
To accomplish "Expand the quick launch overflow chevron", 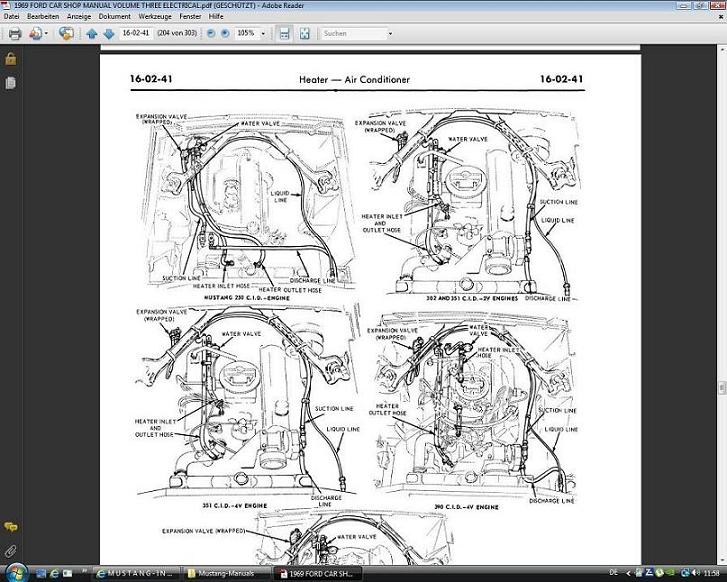I will click(84, 571).
